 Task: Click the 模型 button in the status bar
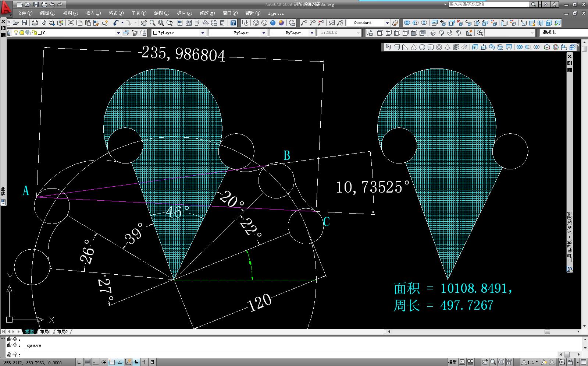[x=453, y=362]
